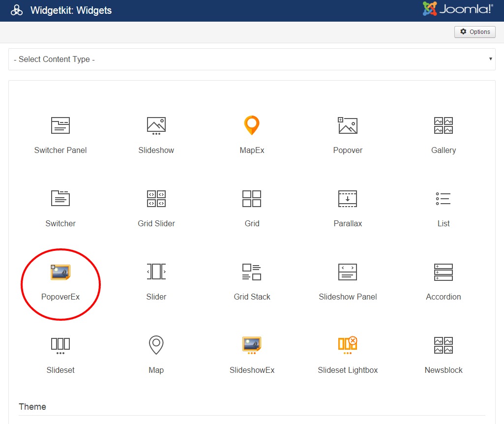
Task: Select the Slideshow Panel widget icon
Action: click(348, 272)
